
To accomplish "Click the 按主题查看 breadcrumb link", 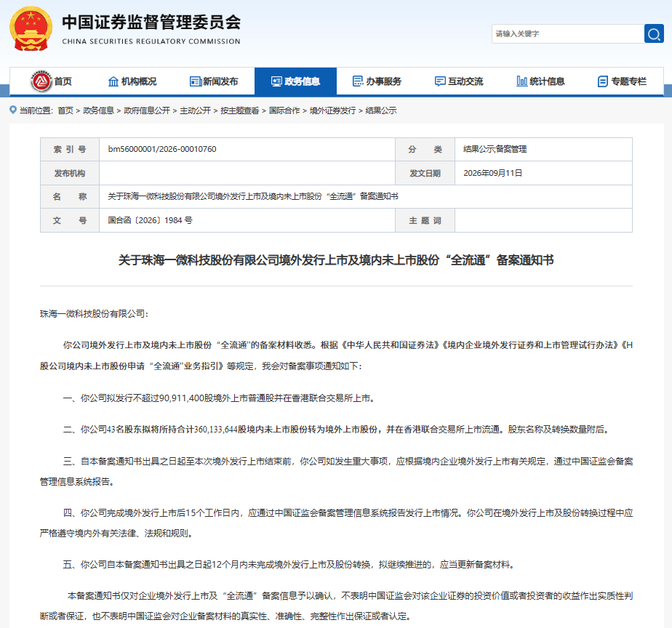I will pos(239,110).
